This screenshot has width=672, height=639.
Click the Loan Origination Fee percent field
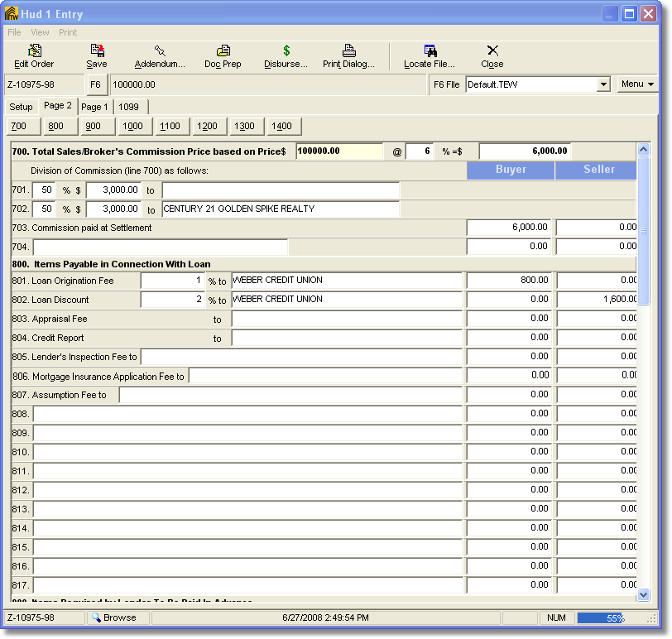[x=172, y=281]
